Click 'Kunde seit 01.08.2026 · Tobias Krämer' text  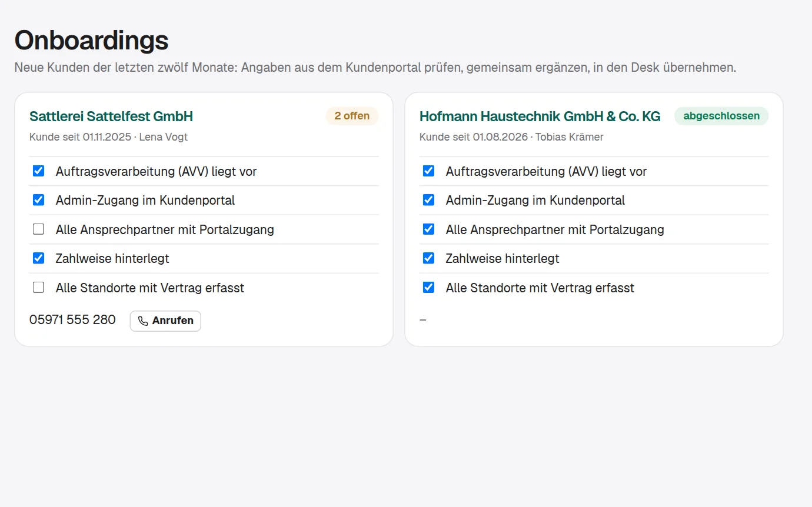click(511, 137)
